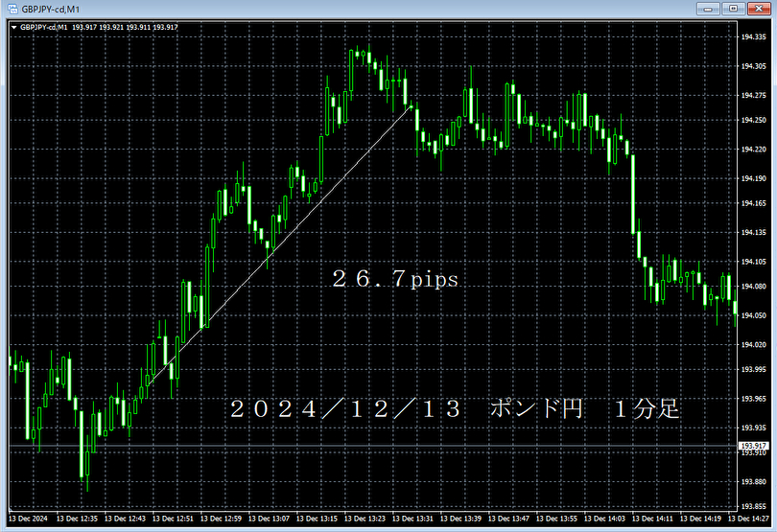The height and width of the screenshot is (532, 777).
Task: Click the 194.165 price scale value
Action: (x=753, y=203)
